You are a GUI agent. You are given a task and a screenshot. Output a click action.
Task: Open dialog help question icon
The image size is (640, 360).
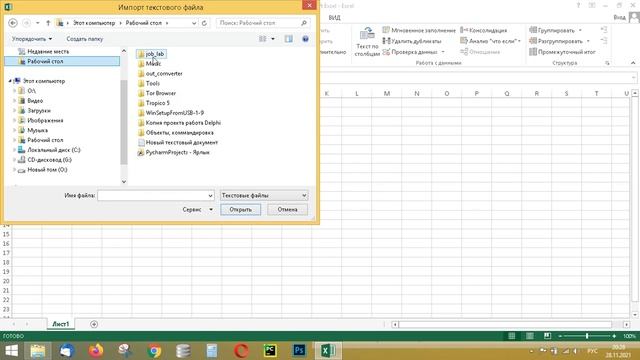(x=305, y=39)
